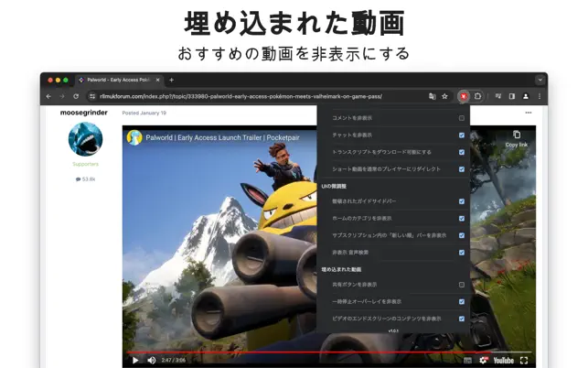Translate this page via address bar icon
Viewport: 588px width, 368px height.
[x=432, y=96]
